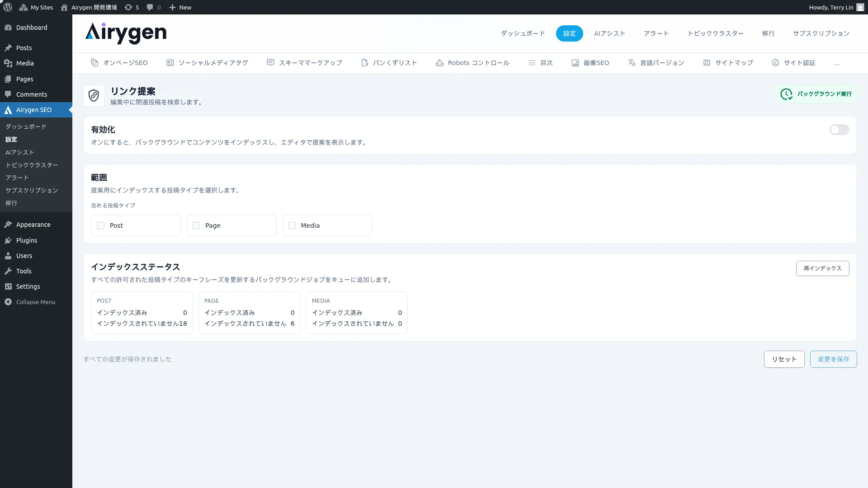The height and width of the screenshot is (488, 868).
Task: Open Tools in the sidebar
Action: click(36, 271)
